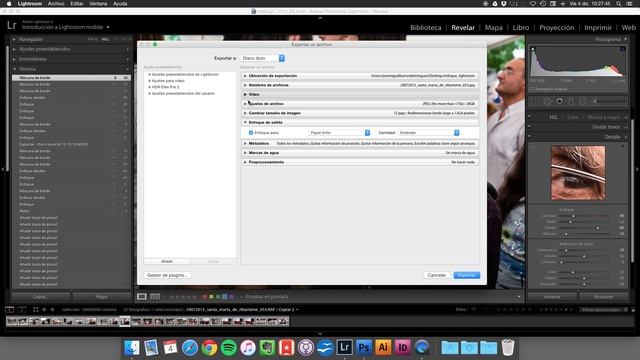The height and width of the screenshot is (360, 640).
Task: Expand Cambiar tamaño de imagen section
Action: [245, 113]
